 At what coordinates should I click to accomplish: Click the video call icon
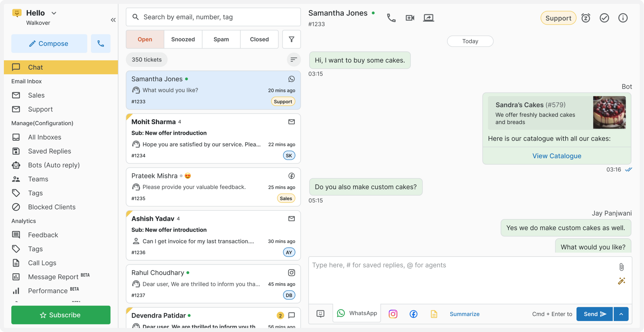tap(410, 18)
